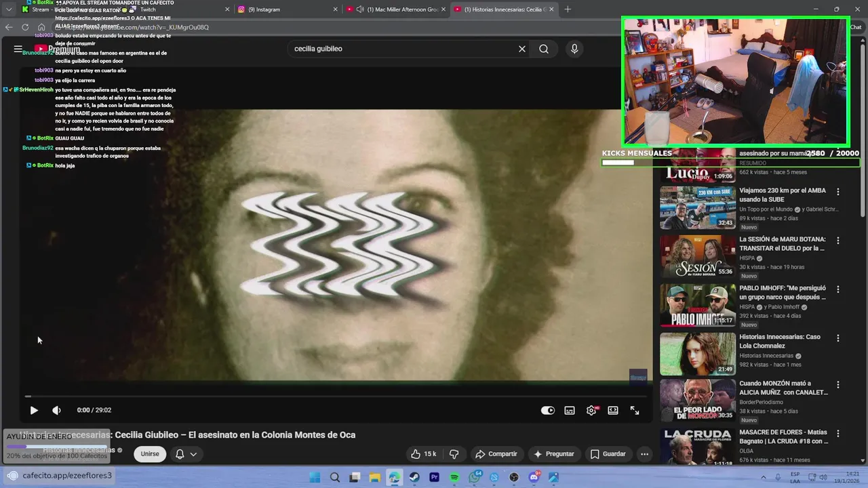Play the Cecilia Giubileo video

pyautogui.click(x=34, y=410)
